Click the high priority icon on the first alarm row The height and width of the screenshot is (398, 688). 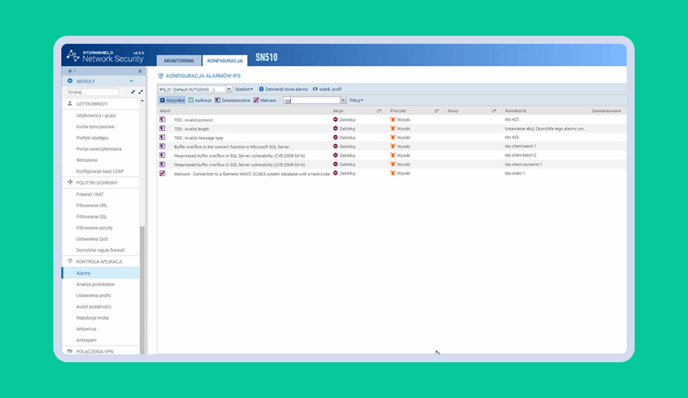pyautogui.click(x=393, y=119)
